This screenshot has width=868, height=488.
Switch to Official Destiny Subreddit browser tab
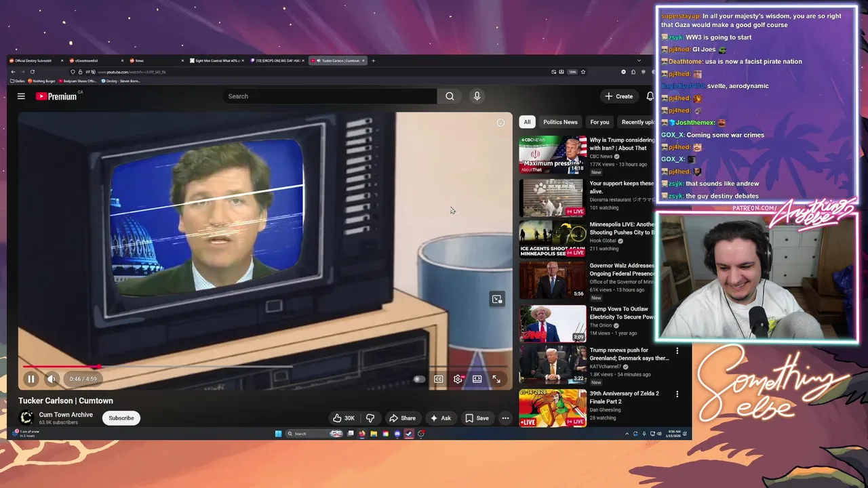pos(37,60)
